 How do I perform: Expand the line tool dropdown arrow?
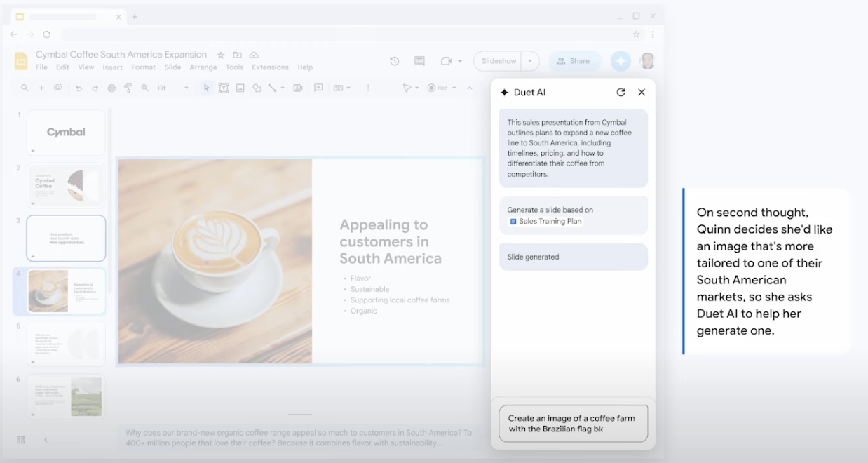point(283,88)
